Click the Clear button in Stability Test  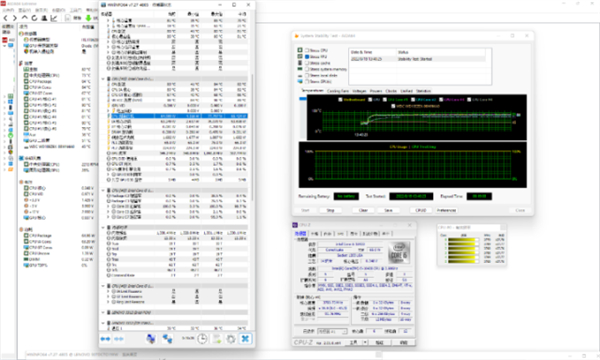[363, 210]
